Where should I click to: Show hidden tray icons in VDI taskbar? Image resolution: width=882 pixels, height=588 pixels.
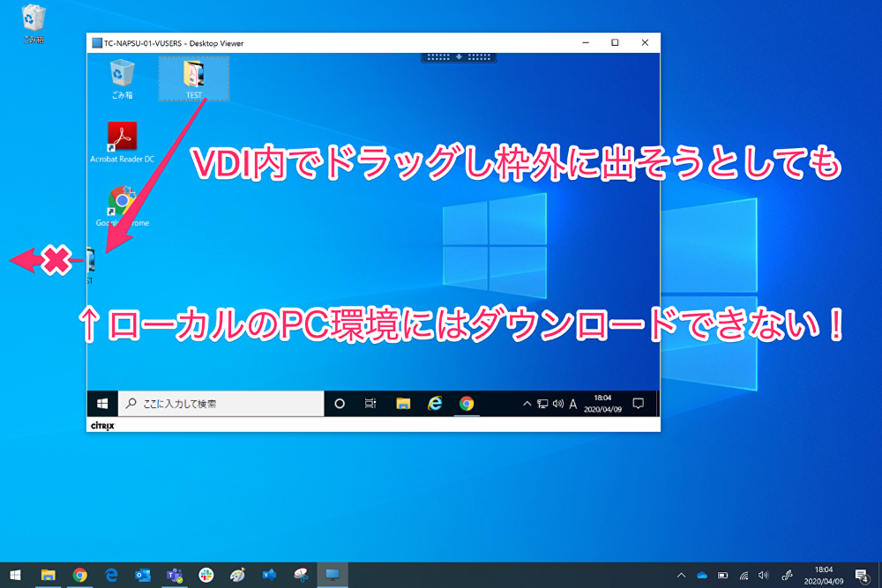[527, 404]
